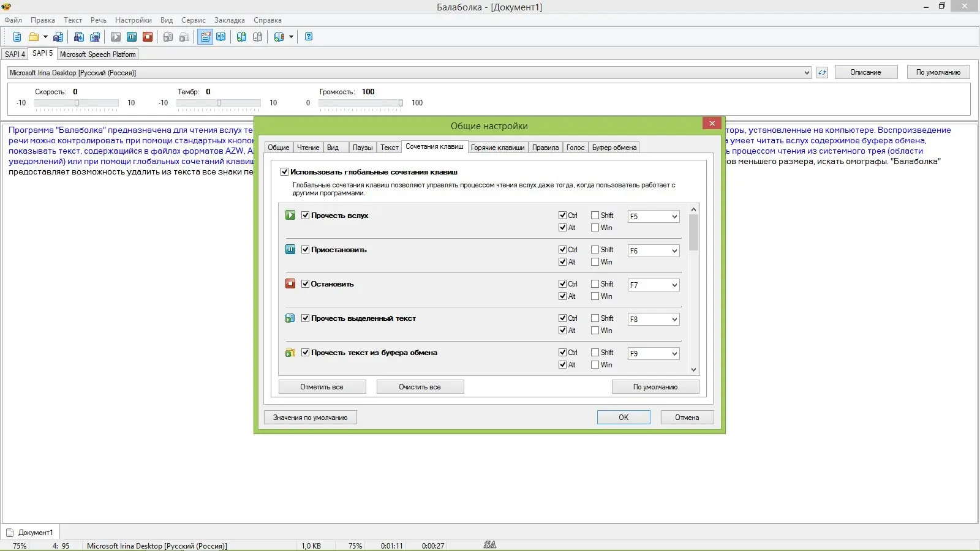Click the green plus book toolbar icon
This screenshot has height=551, width=980.
[242, 37]
